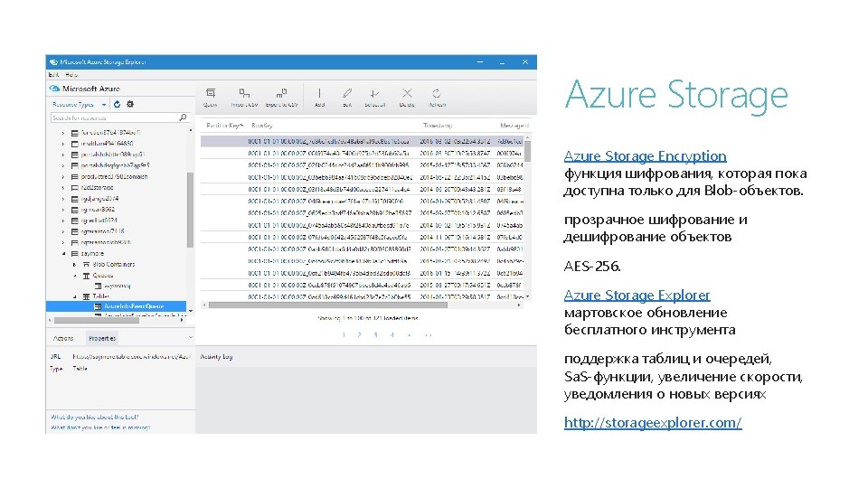Expand the rgdjango3074 account node

(63, 199)
